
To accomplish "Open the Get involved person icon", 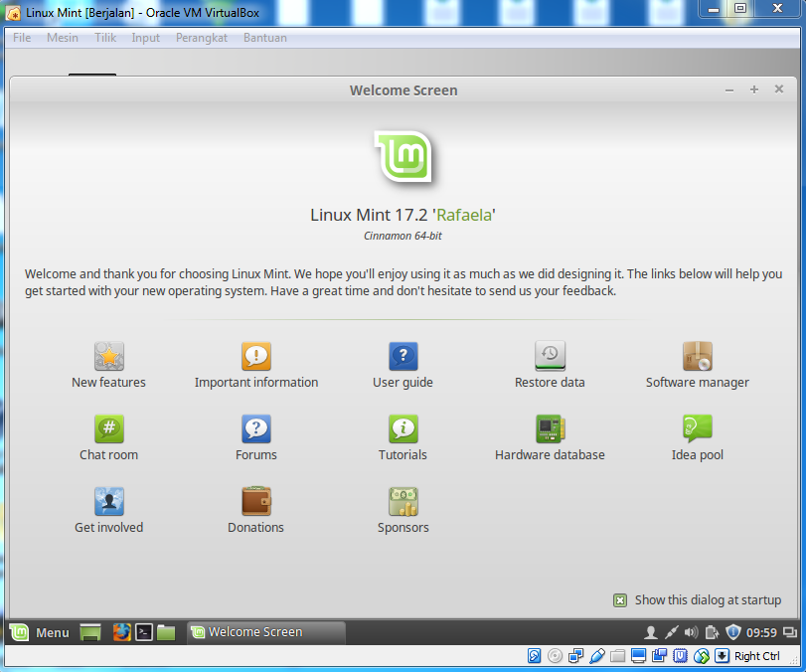I will pos(109,501).
